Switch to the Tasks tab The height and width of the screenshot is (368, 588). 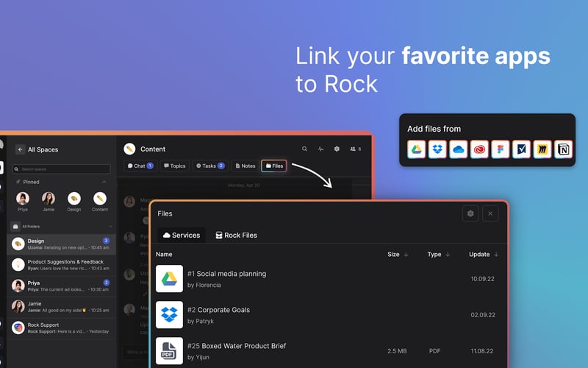point(210,166)
